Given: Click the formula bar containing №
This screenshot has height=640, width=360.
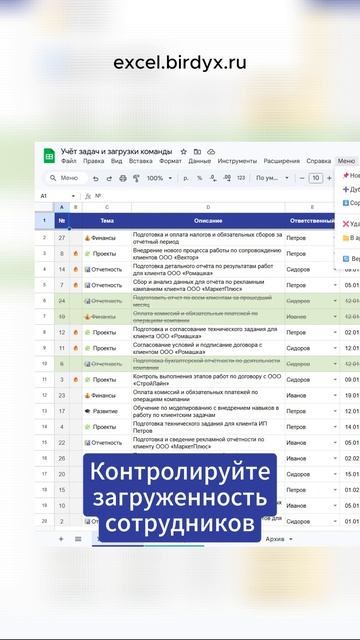Looking at the screenshot, I should point(220,196).
